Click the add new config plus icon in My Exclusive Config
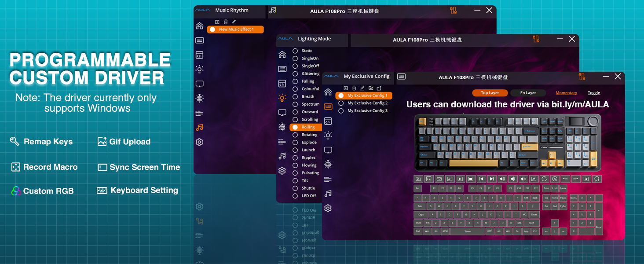Viewport: 644px width, 264px height. (346, 88)
